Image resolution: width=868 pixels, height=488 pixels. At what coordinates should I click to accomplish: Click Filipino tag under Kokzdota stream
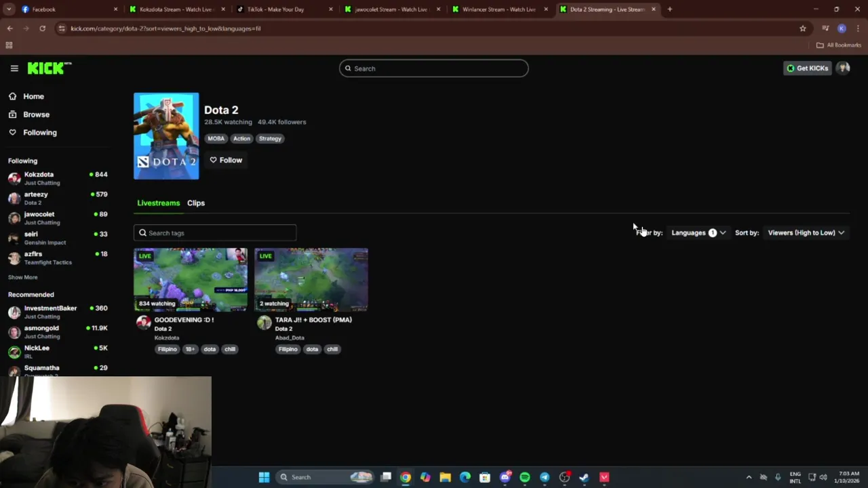pos(167,349)
